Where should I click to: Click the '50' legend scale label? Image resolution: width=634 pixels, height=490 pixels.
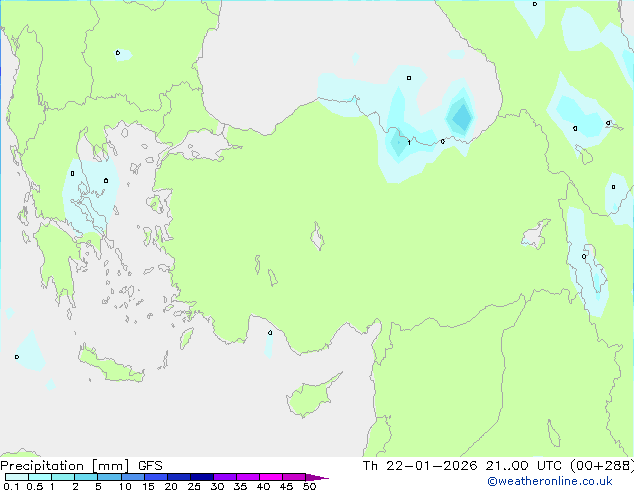309,486
